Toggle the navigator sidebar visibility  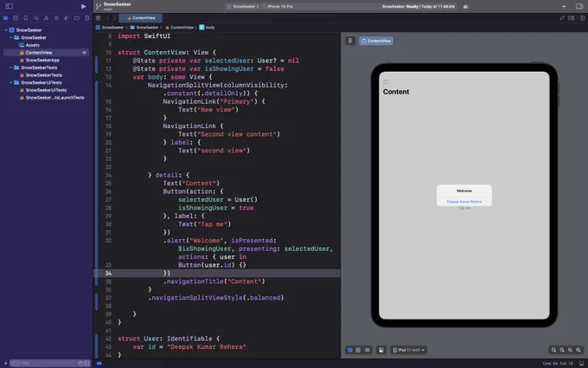10,6
